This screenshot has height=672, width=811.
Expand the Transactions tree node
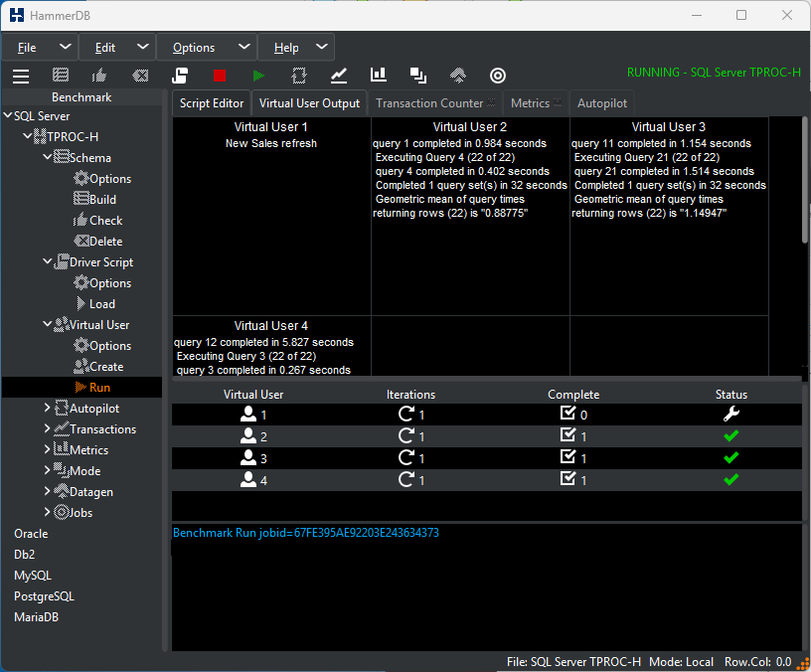tap(47, 428)
